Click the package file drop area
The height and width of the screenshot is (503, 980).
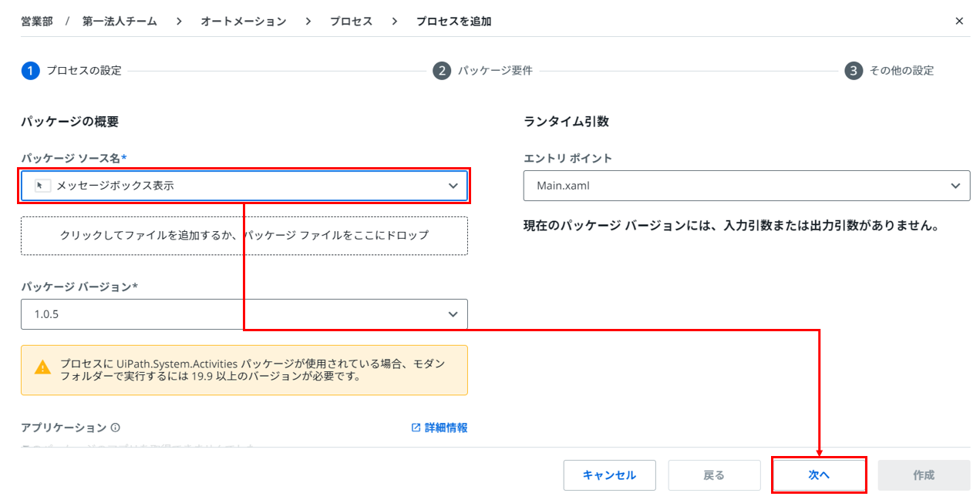[244, 236]
